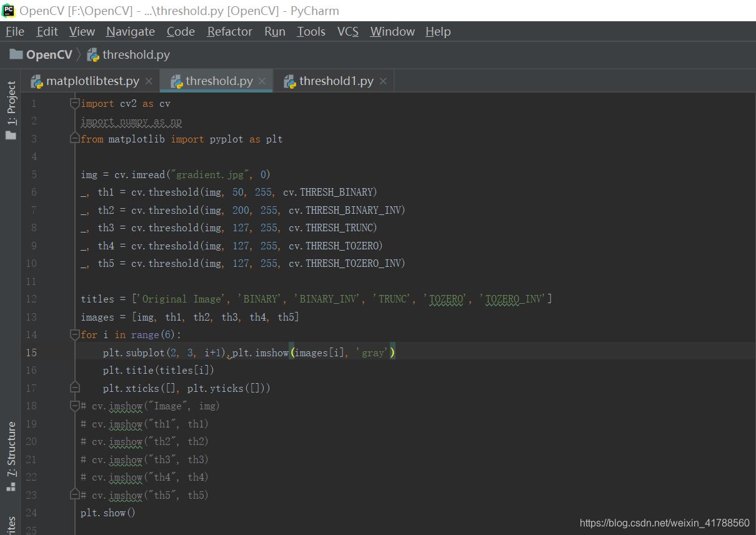Click plt.show() on line 24
The width and height of the screenshot is (756, 535).
click(108, 512)
